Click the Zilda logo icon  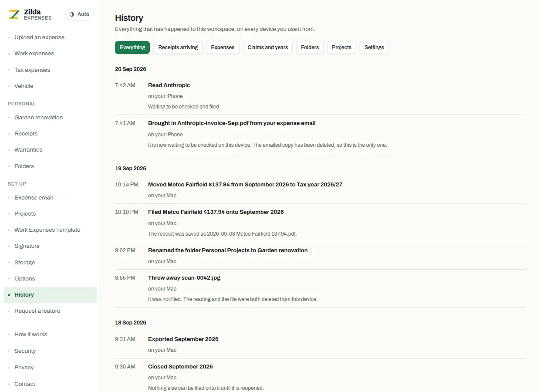pos(14,14)
